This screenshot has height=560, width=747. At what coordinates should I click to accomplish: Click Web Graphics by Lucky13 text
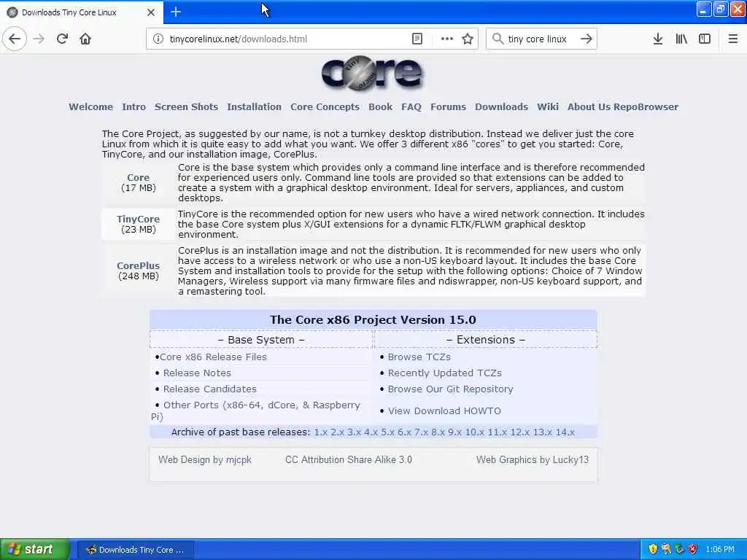(533, 460)
